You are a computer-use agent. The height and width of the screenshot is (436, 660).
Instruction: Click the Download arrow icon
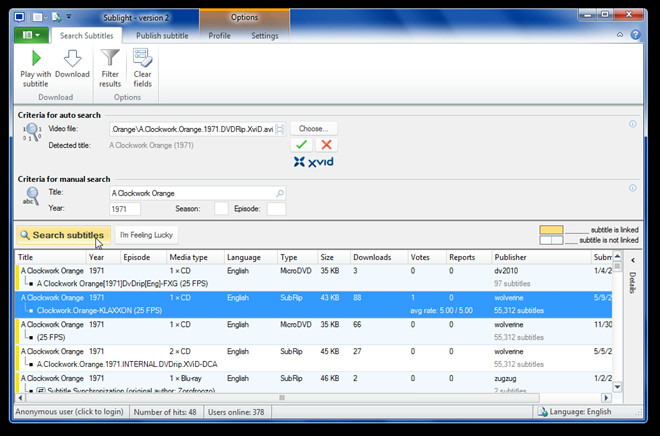[x=72, y=58]
